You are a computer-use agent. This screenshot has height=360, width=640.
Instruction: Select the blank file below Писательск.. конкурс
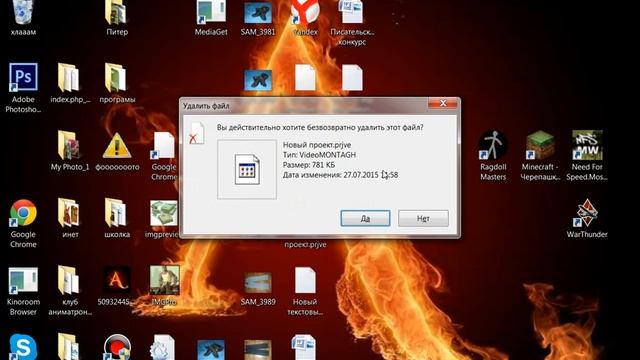(x=352, y=78)
